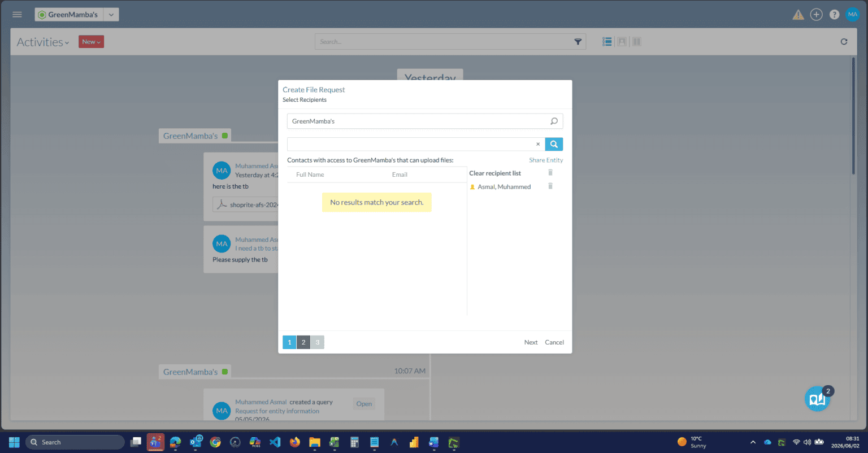Click the contact search text box in dialog
The height and width of the screenshot is (453, 868).
(416, 144)
